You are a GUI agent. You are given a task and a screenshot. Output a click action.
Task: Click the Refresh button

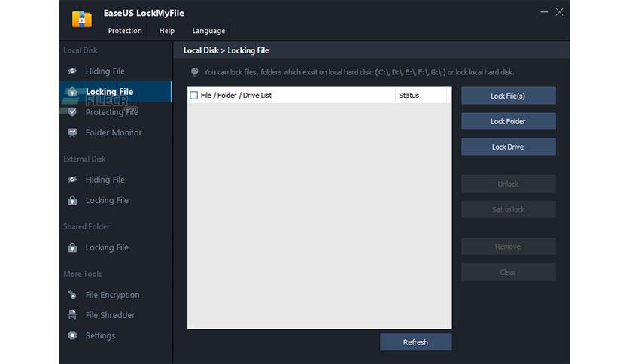[415, 342]
